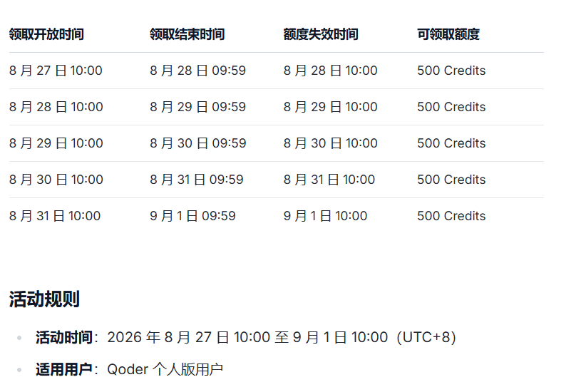Select the 8 月 31 日 10:00 opening time cell
The image size is (581, 392).
pos(55,216)
